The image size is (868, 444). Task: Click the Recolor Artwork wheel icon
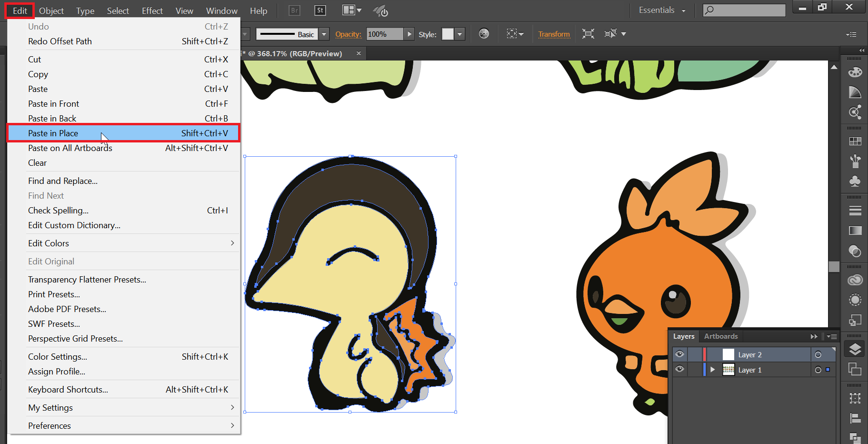click(484, 34)
